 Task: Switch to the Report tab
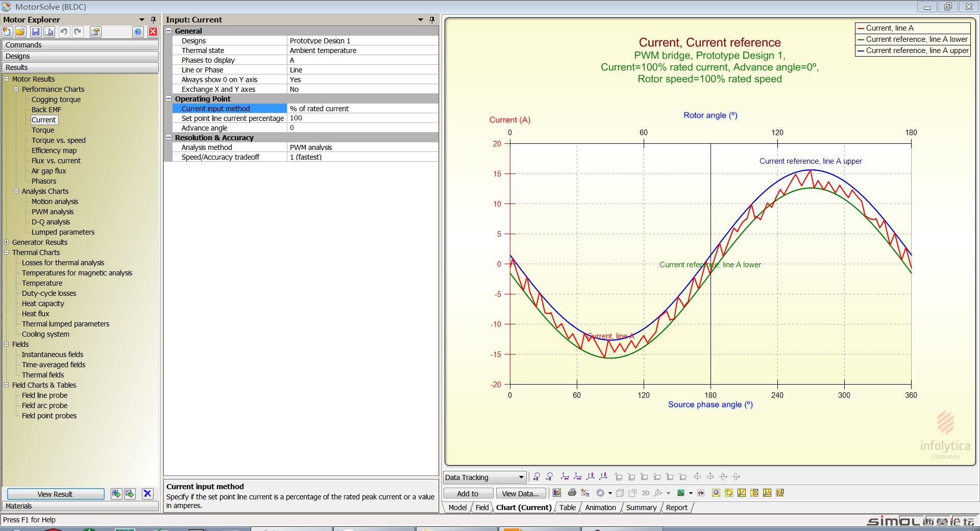(x=676, y=508)
